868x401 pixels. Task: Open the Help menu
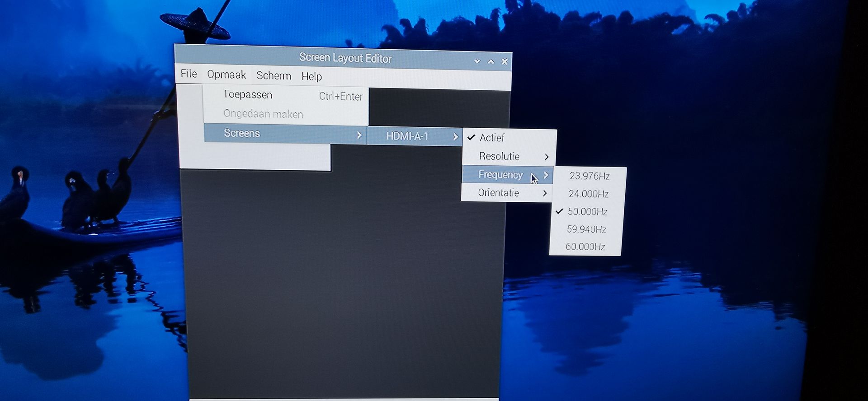[x=311, y=76]
